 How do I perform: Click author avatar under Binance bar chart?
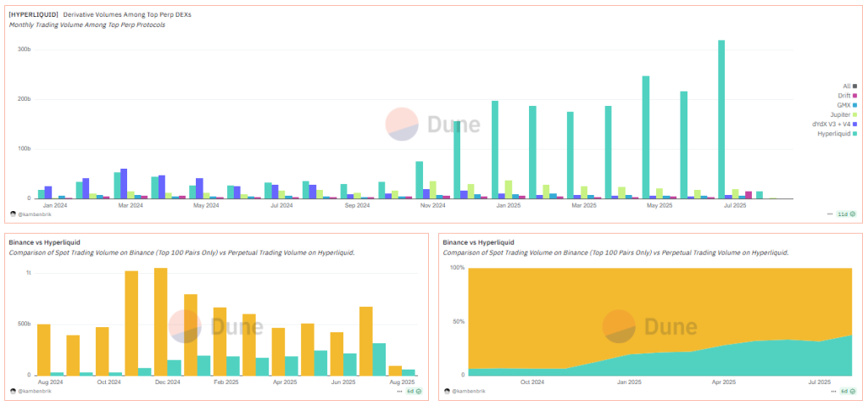pyautogui.click(x=13, y=391)
